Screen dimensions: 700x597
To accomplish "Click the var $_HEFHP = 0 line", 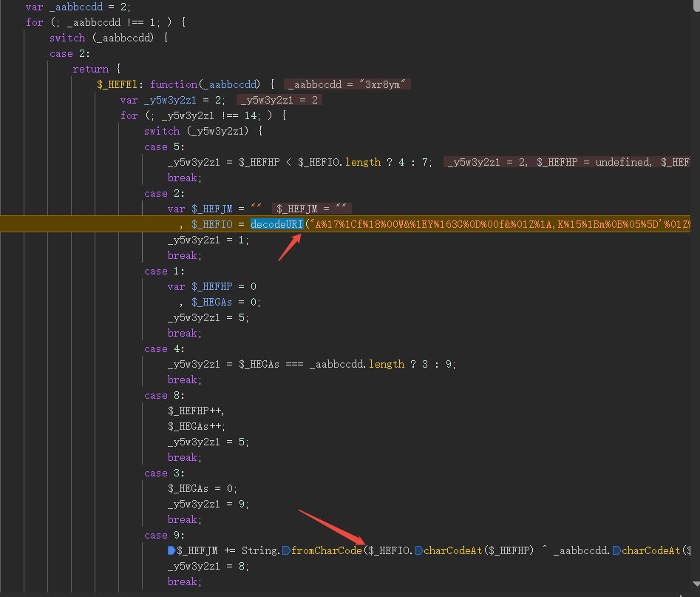I will coord(212,286).
